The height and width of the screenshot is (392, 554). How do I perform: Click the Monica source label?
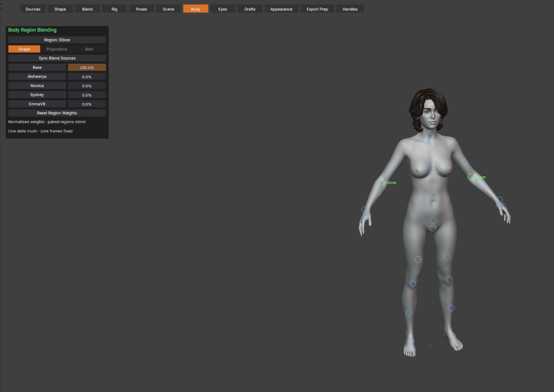tap(37, 86)
